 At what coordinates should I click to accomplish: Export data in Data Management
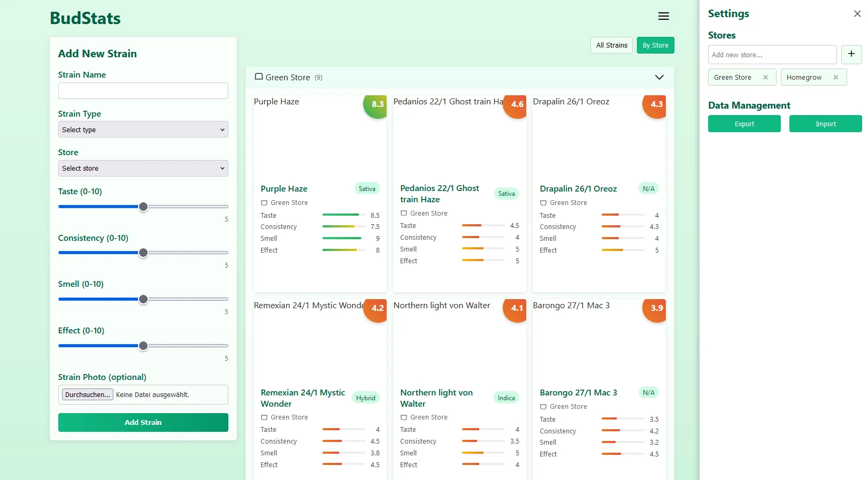pos(744,124)
